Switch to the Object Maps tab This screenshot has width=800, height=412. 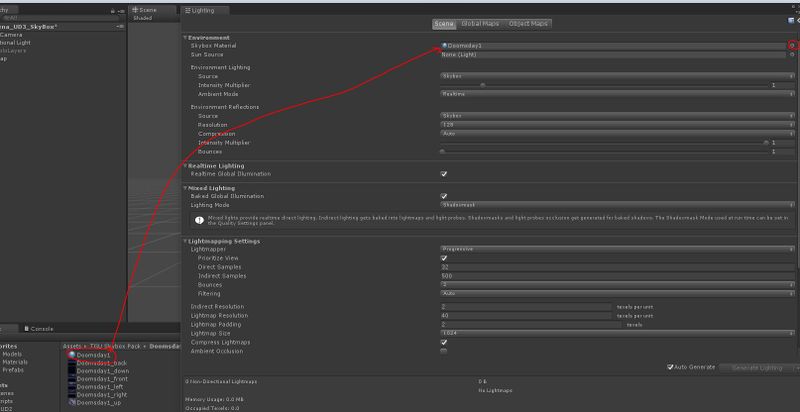[x=528, y=23]
